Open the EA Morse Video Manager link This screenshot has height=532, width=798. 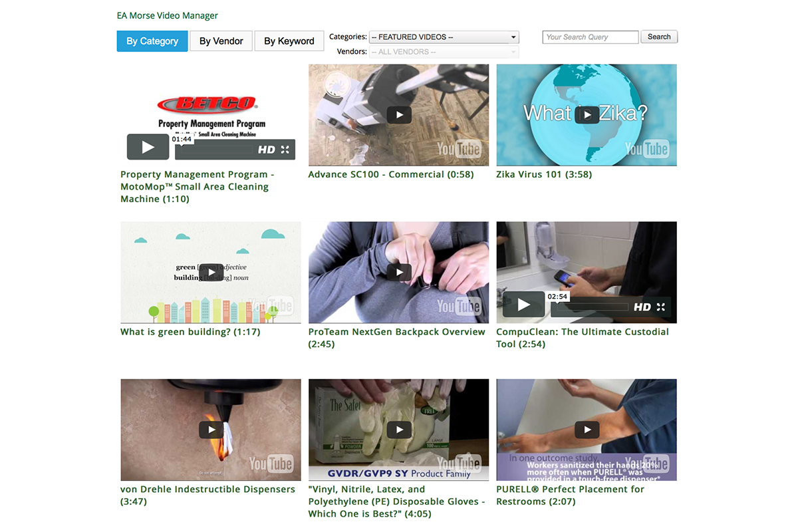coord(168,15)
